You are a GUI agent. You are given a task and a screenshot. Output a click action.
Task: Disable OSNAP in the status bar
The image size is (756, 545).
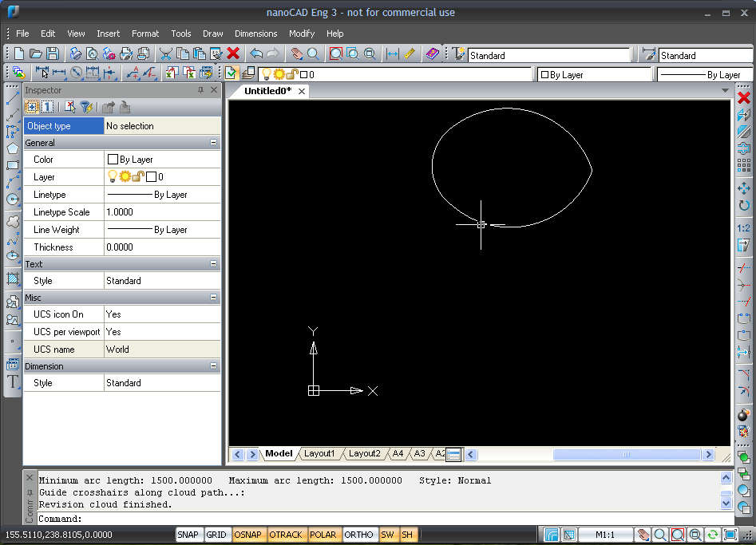(x=248, y=535)
